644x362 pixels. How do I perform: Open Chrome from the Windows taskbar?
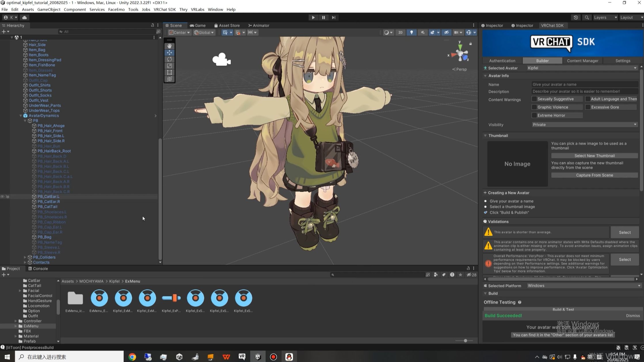132,357
